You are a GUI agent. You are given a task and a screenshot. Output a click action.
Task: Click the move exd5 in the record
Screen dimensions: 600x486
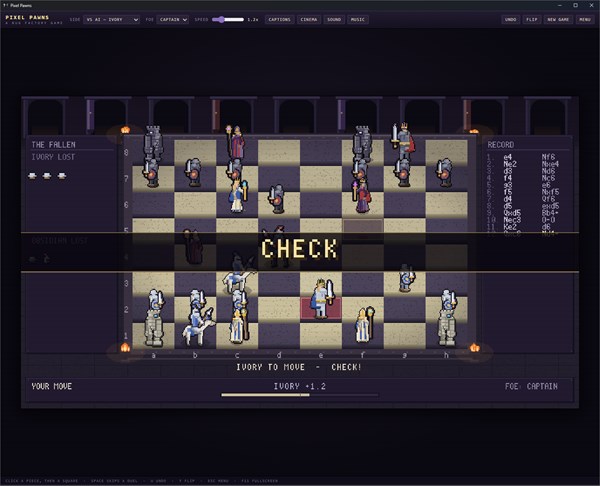(550, 206)
